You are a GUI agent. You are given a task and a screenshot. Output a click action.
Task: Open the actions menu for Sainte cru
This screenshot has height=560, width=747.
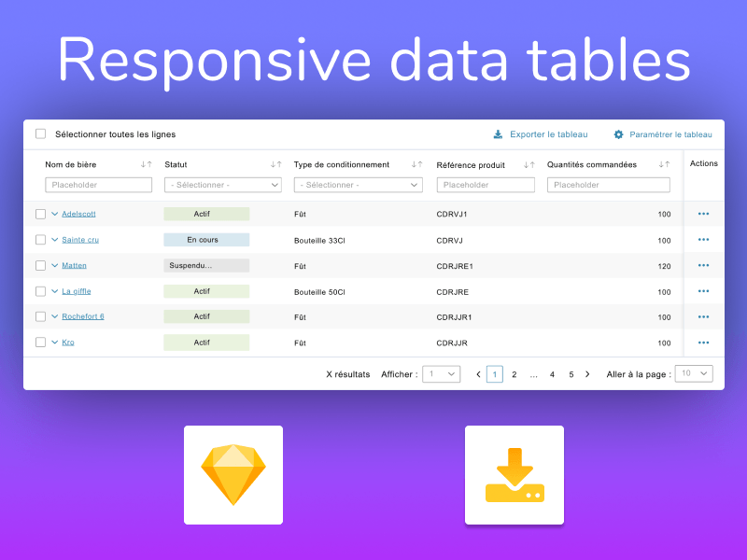point(703,240)
